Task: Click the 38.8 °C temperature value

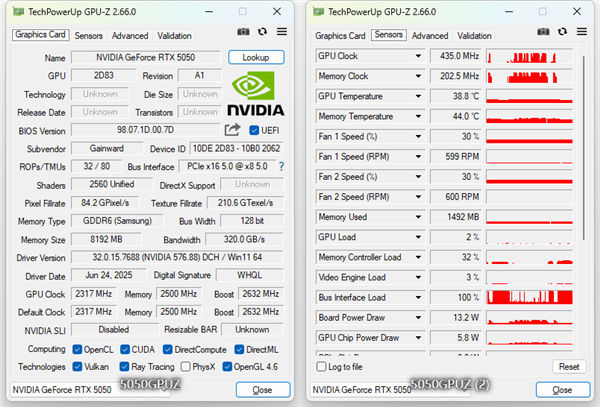Action: (x=455, y=96)
